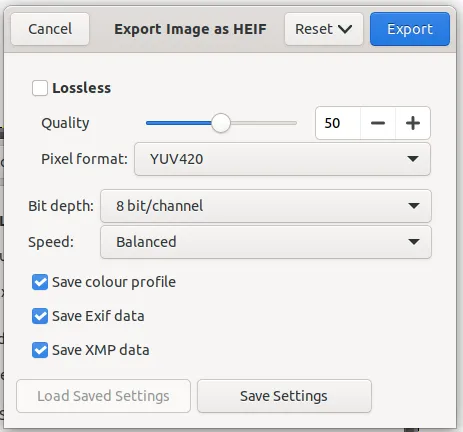Open the Pixel format YUV420 dropdown
463x432 pixels.
click(282, 159)
